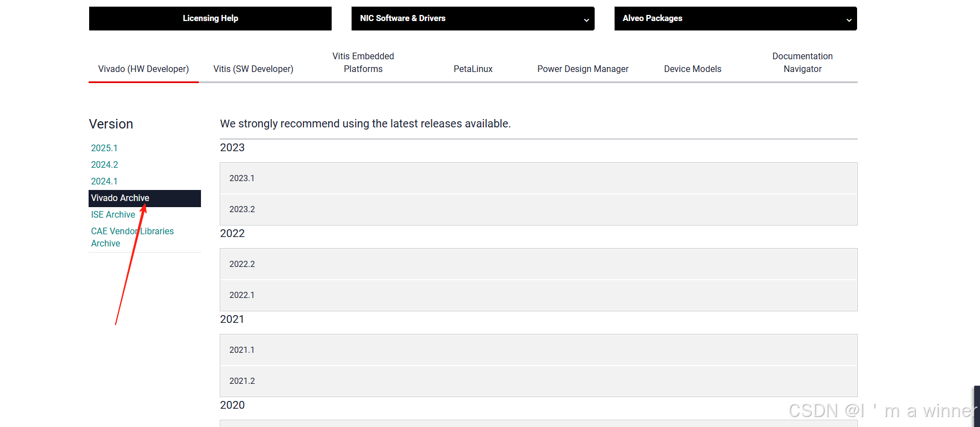Expand the 2021.2 release row
Image resolution: width=980 pixels, height=427 pixels.
pos(538,381)
